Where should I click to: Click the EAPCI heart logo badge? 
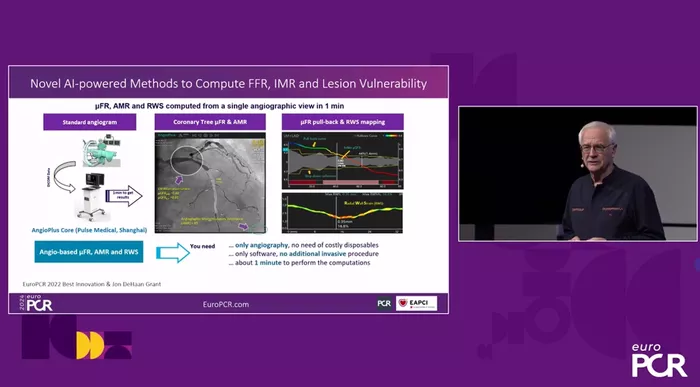click(x=417, y=303)
